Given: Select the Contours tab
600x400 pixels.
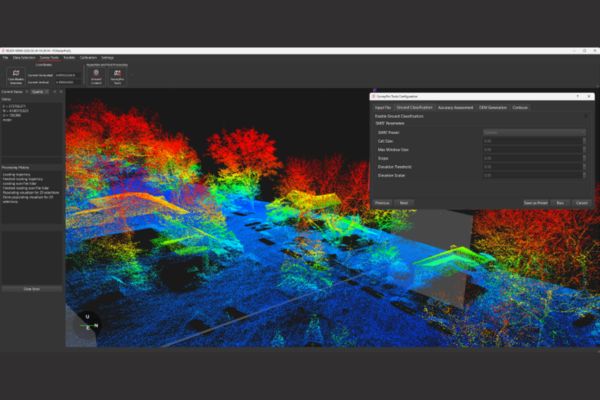Looking at the screenshot, I should 521,106.
